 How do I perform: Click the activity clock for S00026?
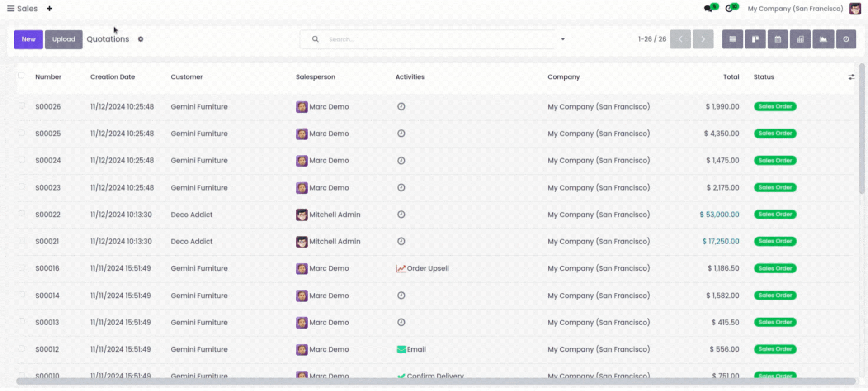click(x=401, y=107)
